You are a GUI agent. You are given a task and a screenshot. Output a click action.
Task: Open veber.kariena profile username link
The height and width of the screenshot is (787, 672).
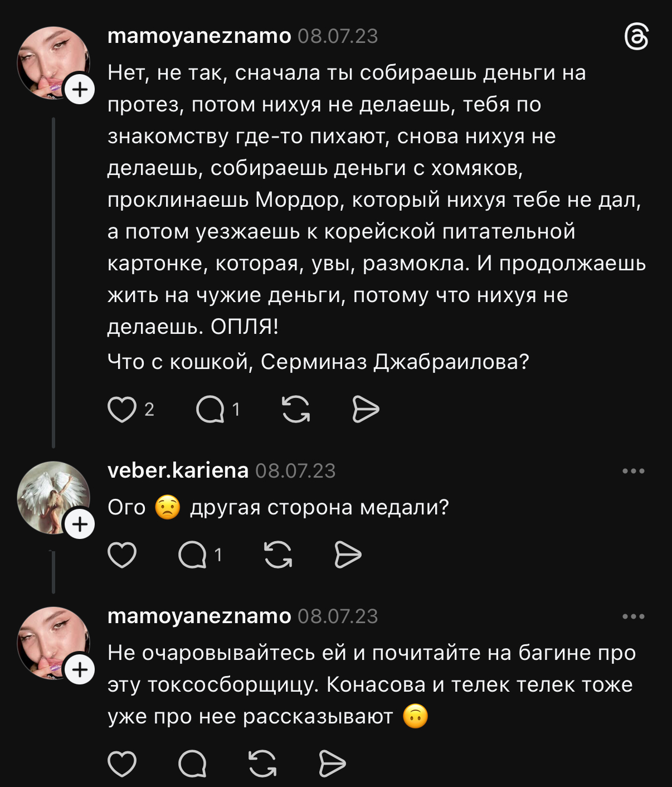[178, 470]
